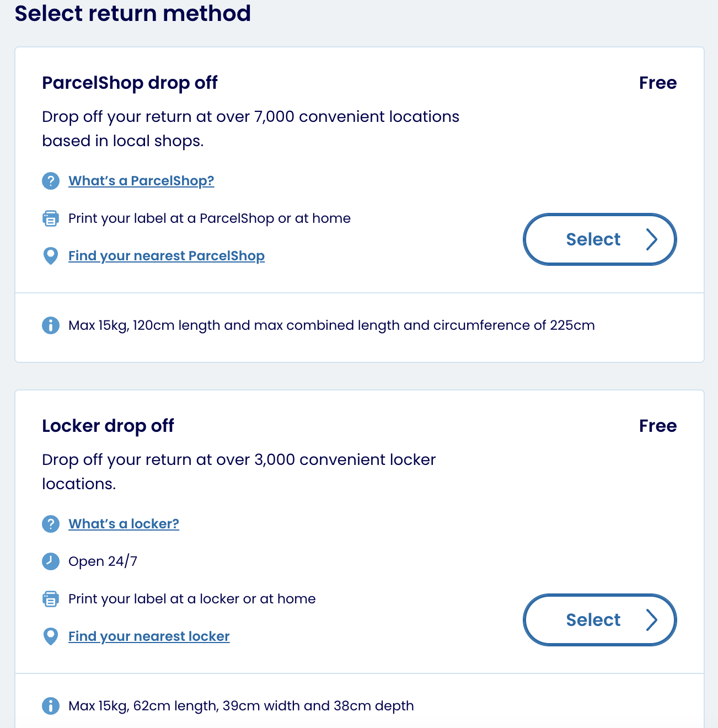
Task: Click clock icon next to Open 24/7
Action: pyautogui.click(x=51, y=561)
